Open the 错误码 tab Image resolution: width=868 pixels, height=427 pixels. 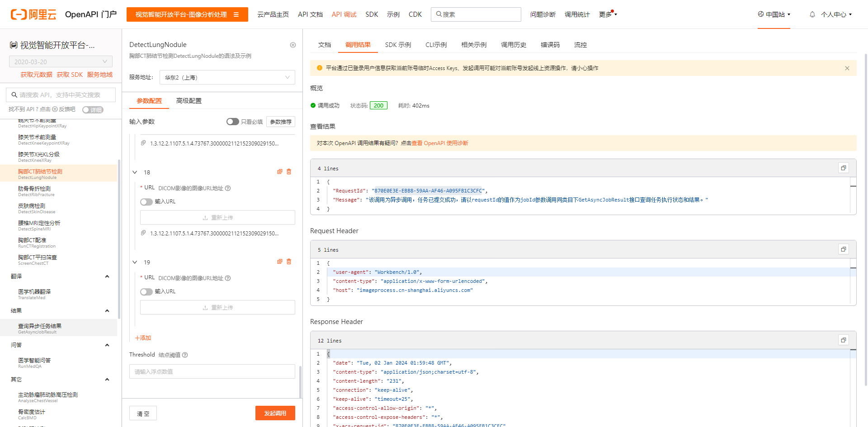(550, 45)
